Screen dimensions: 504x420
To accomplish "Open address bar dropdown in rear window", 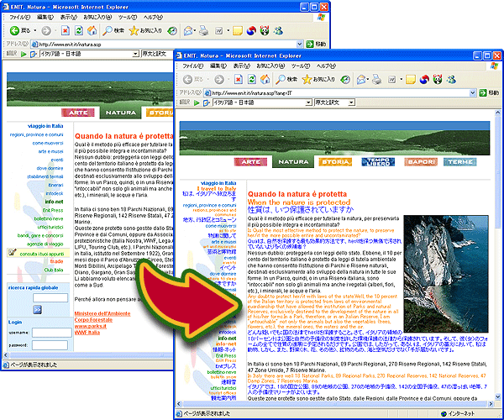I will [x=300, y=45].
